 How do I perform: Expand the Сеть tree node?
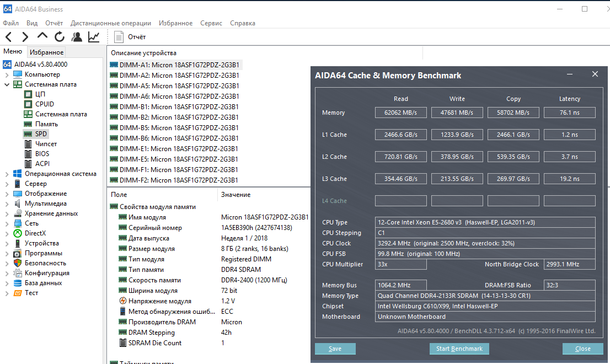(x=7, y=223)
